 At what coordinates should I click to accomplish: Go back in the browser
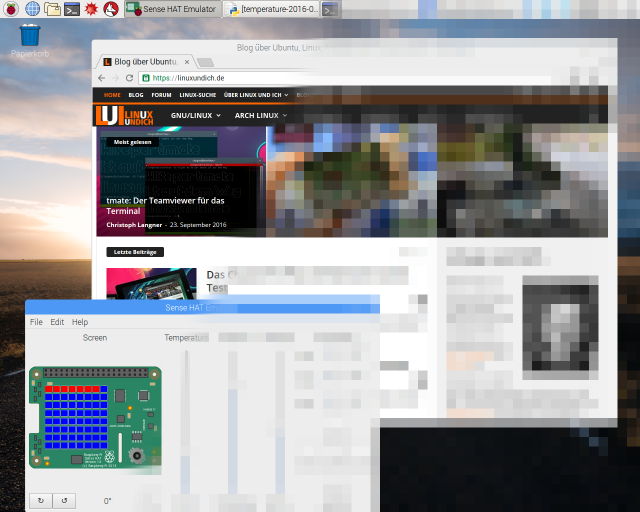(x=102, y=78)
